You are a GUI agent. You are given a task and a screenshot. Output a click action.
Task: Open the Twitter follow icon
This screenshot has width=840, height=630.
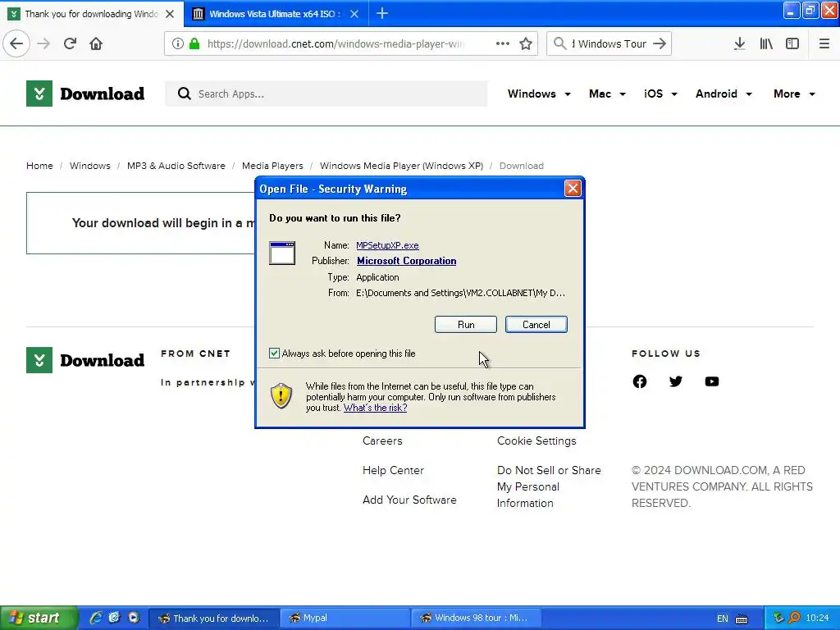(x=676, y=381)
